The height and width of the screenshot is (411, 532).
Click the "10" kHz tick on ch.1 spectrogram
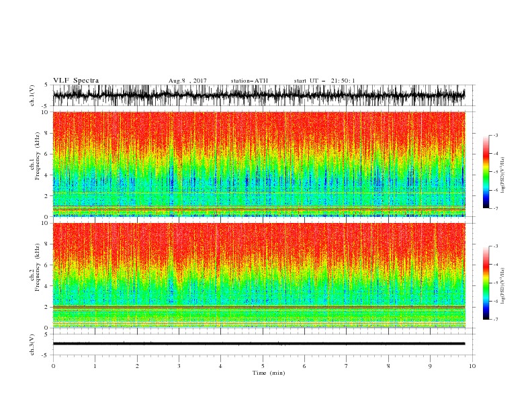pyautogui.click(x=45, y=112)
